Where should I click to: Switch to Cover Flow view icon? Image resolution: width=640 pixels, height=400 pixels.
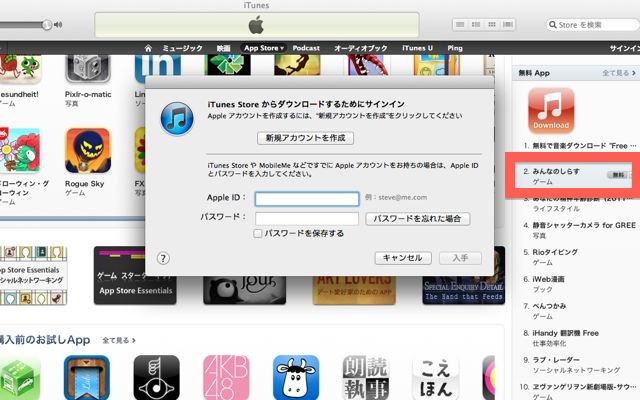[508, 25]
